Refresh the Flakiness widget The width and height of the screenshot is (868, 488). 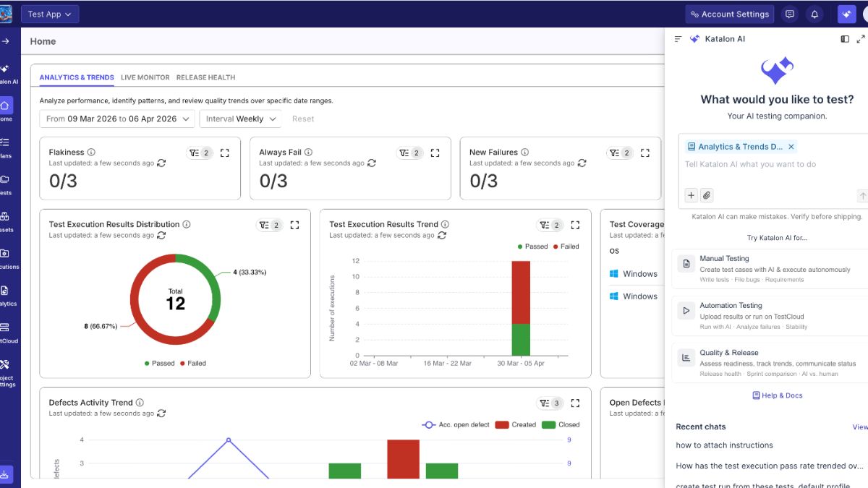161,163
